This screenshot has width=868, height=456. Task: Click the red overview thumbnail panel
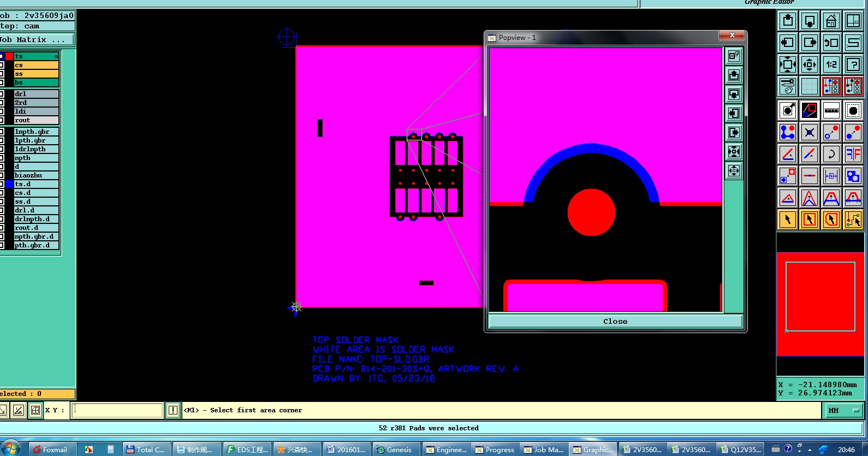tap(820, 305)
